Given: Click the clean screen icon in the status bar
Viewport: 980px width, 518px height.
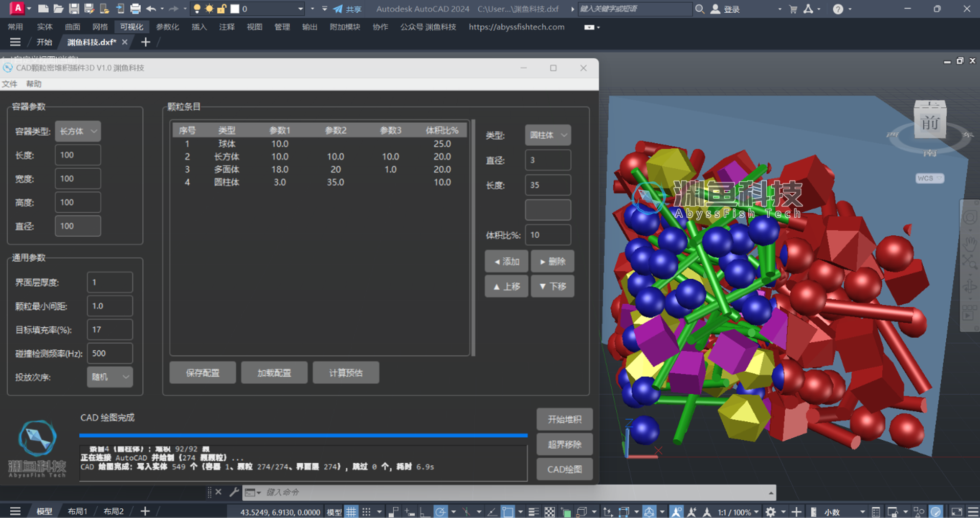Looking at the screenshot, I should 956,511.
